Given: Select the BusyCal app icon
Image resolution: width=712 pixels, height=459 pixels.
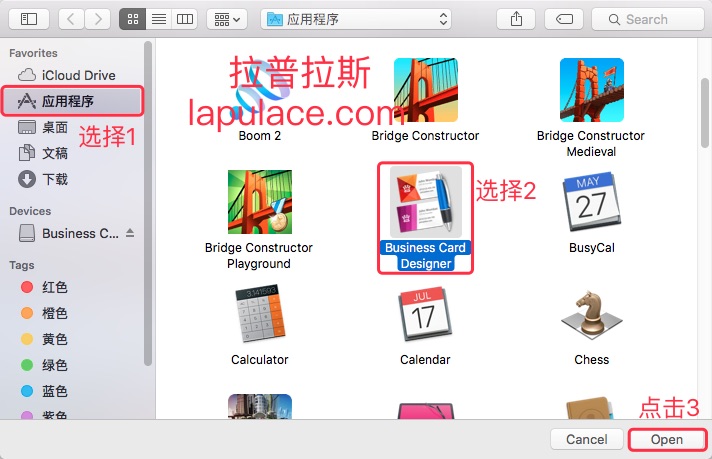Looking at the screenshot, I should click(x=591, y=202).
